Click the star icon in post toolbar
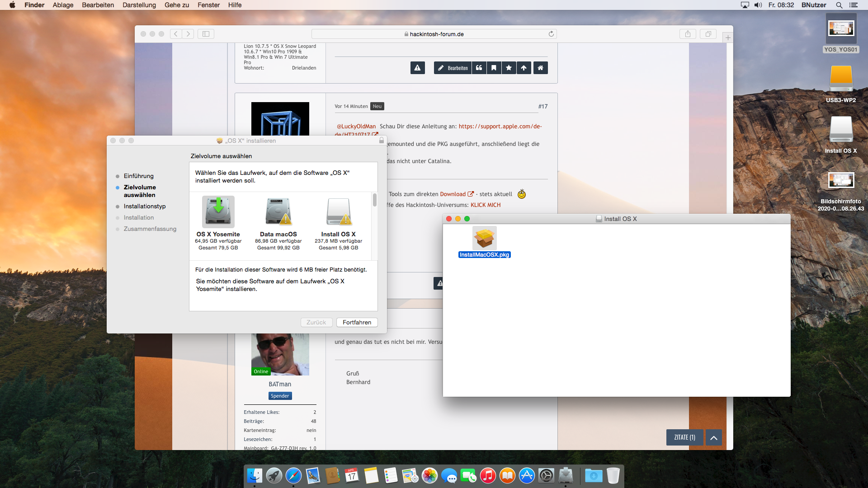 [x=509, y=68]
